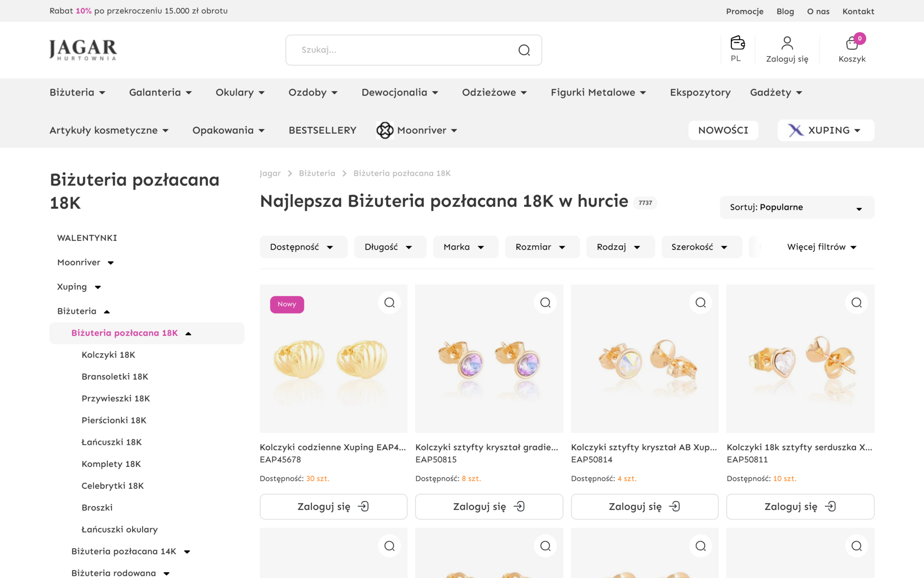Open the Długość filter dropdown

(390, 247)
